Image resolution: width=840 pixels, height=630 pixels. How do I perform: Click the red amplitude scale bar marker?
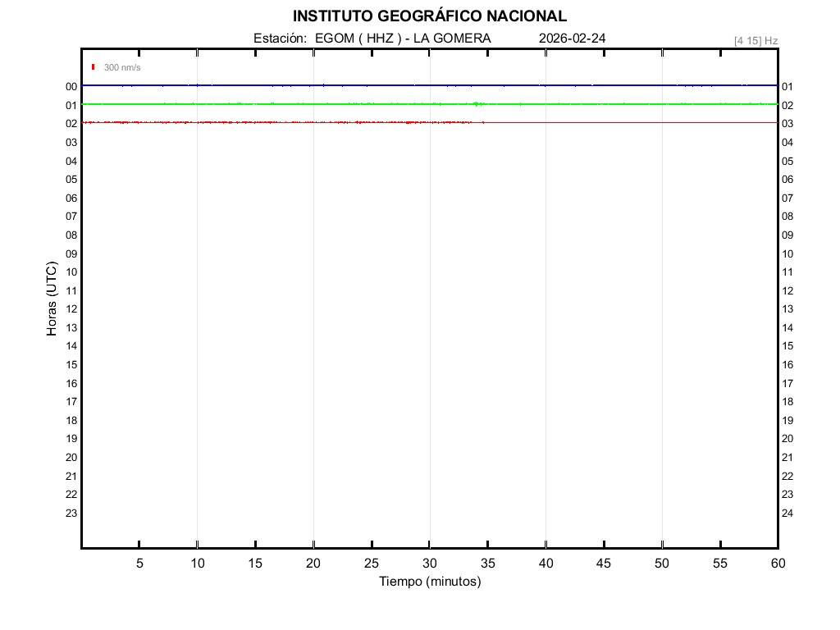[x=94, y=67]
